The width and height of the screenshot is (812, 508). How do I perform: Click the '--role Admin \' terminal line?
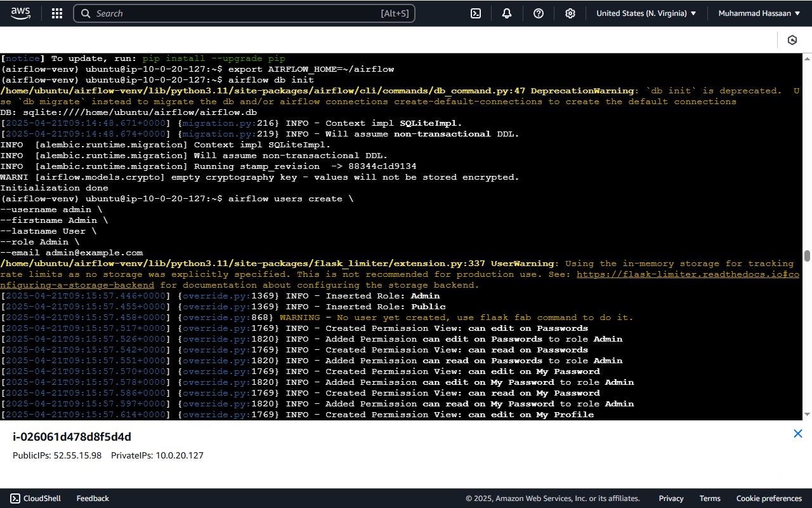tap(40, 242)
